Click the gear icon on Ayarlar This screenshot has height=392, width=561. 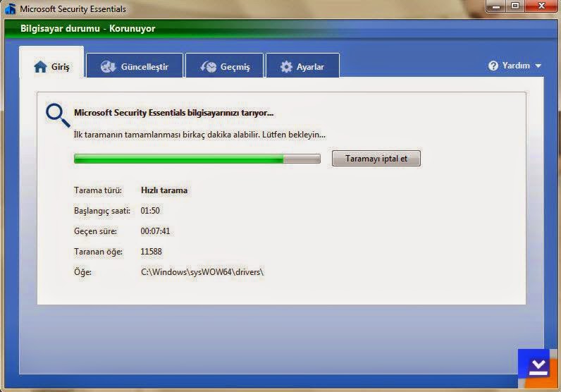click(286, 66)
